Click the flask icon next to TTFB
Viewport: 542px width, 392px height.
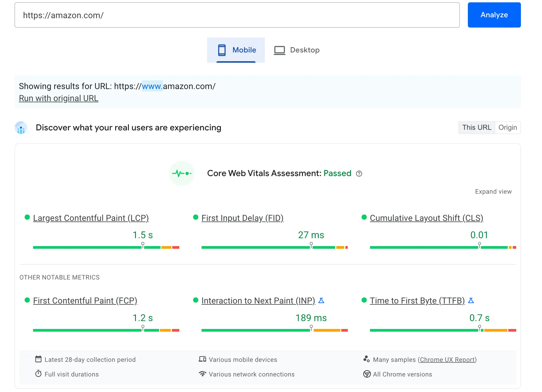pyautogui.click(x=471, y=300)
